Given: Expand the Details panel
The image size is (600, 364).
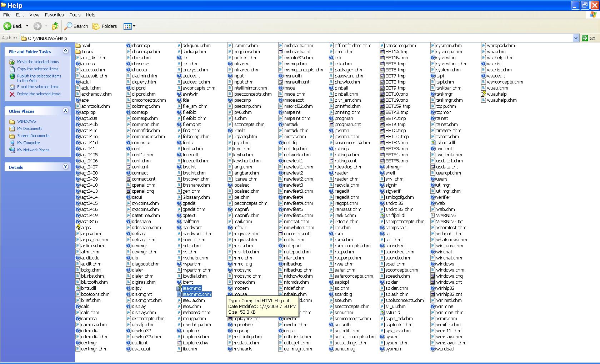Looking at the screenshot, I should tap(65, 167).
